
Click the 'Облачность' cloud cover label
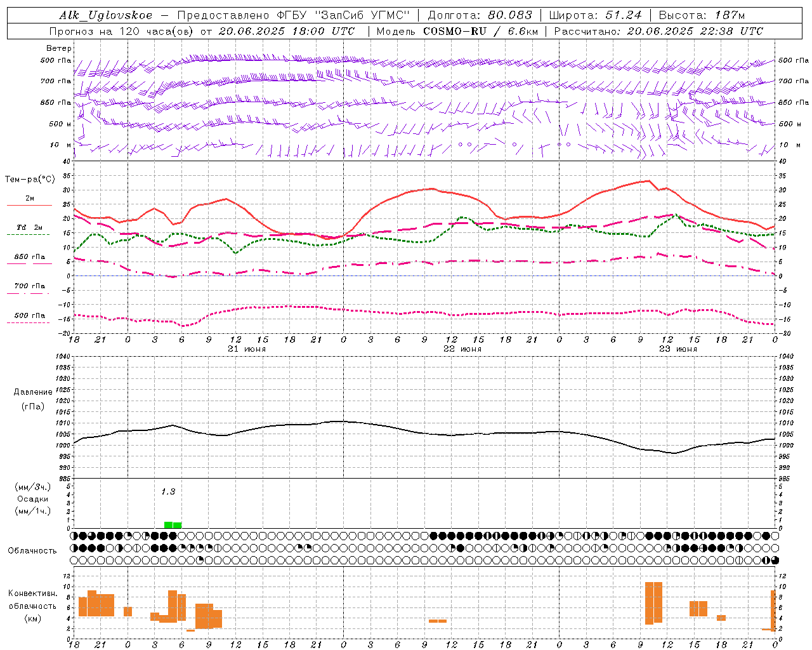[32, 551]
